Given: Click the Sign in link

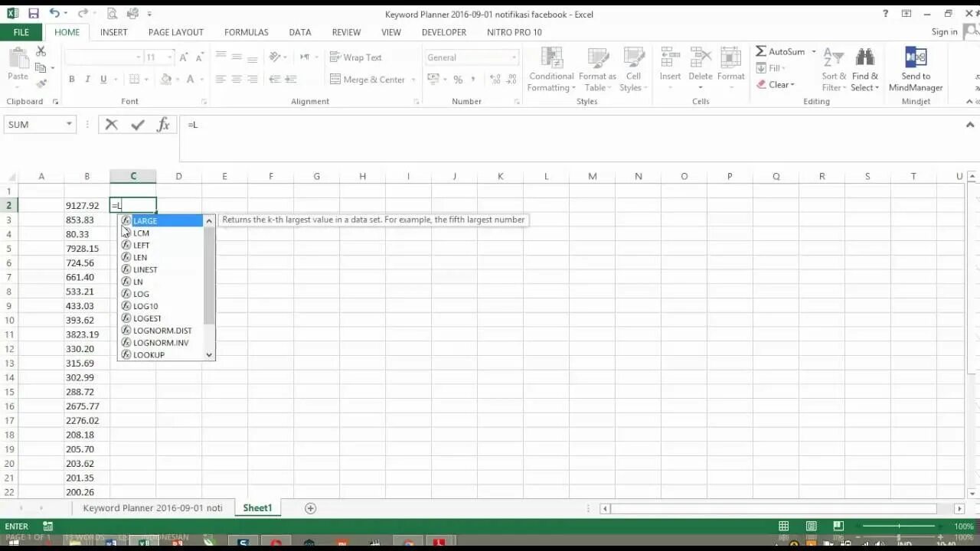Looking at the screenshot, I should 945,32.
